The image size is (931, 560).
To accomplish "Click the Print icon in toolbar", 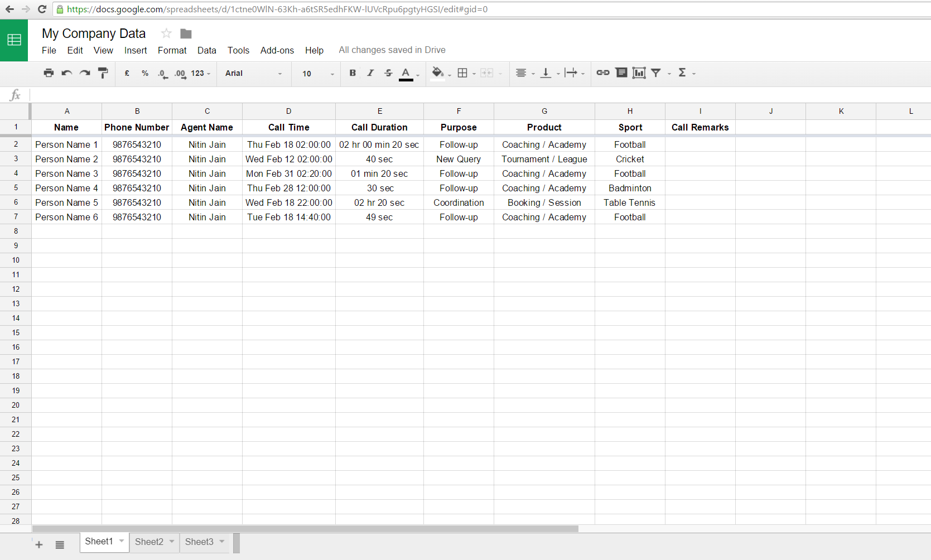I will pos(49,73).
